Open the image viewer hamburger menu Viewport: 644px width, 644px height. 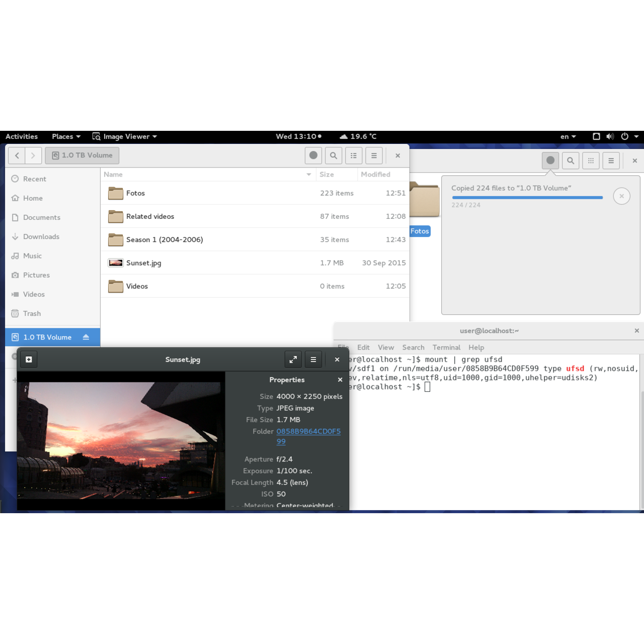(x=313, y=359)
